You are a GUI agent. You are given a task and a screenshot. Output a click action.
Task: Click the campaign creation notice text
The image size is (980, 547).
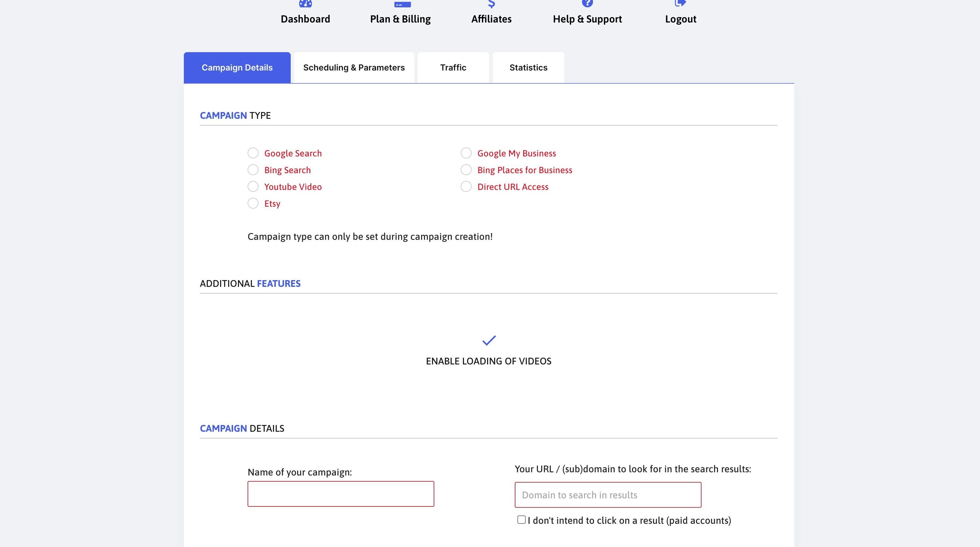tap(370, 237)
